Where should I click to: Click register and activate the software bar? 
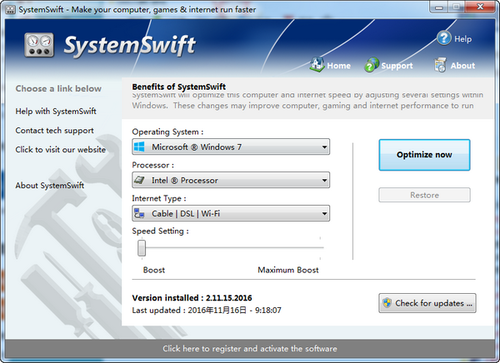coord(250,349)
